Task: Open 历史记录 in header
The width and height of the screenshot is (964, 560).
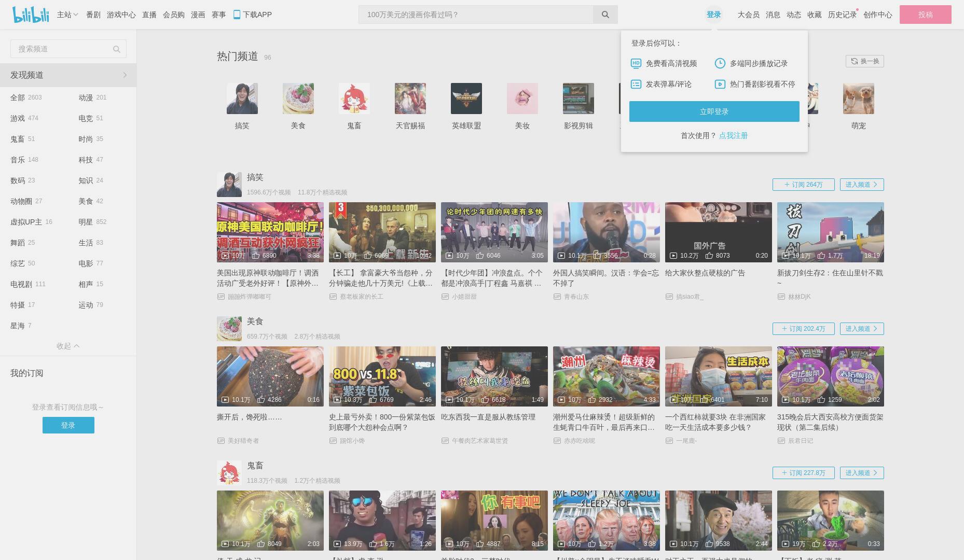Action: (842, 15)
